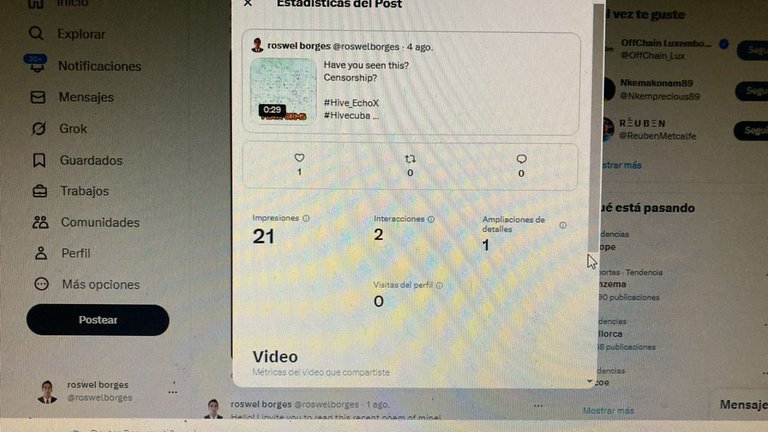
Task: Show info for Visitas del perfil
Action: 439,285
